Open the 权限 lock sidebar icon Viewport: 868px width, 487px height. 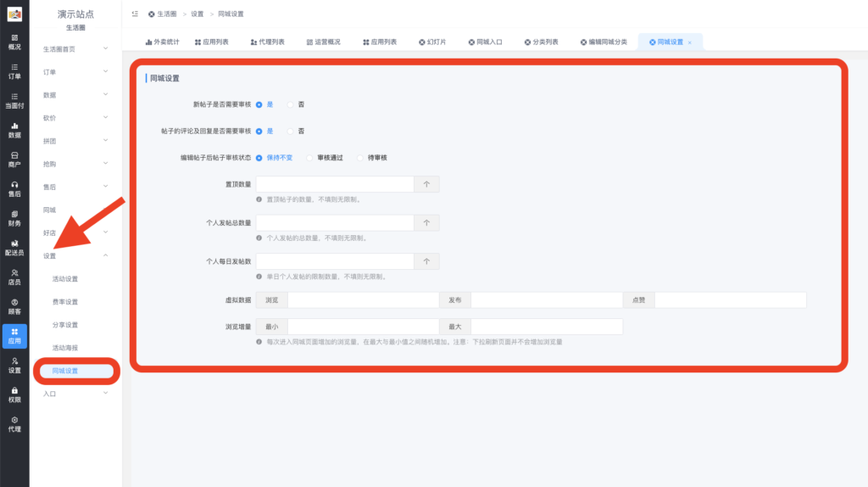(14, 395)
